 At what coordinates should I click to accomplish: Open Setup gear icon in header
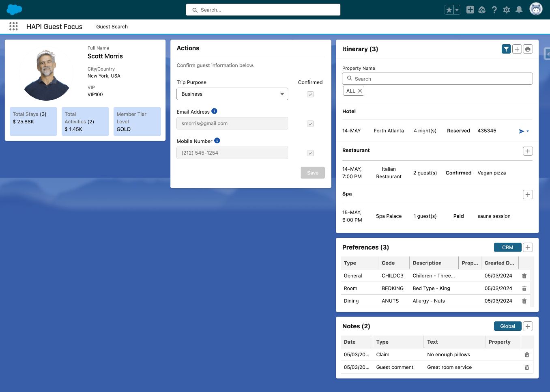(x=507, y=10)
